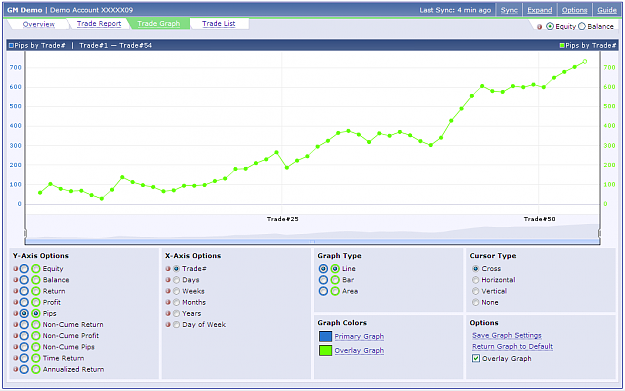
Task: Click the Trade#25 axis label
Action: (x=282, y=219)
